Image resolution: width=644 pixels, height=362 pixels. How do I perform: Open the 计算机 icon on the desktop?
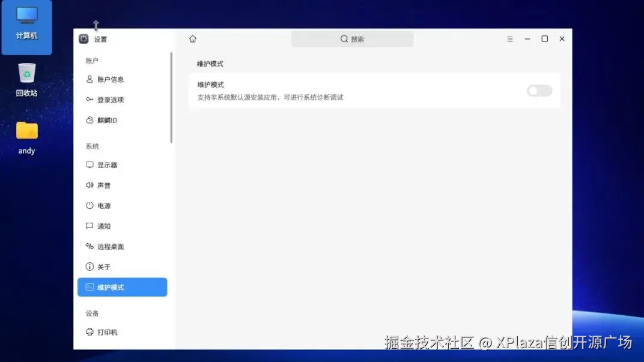pos(26,21)
